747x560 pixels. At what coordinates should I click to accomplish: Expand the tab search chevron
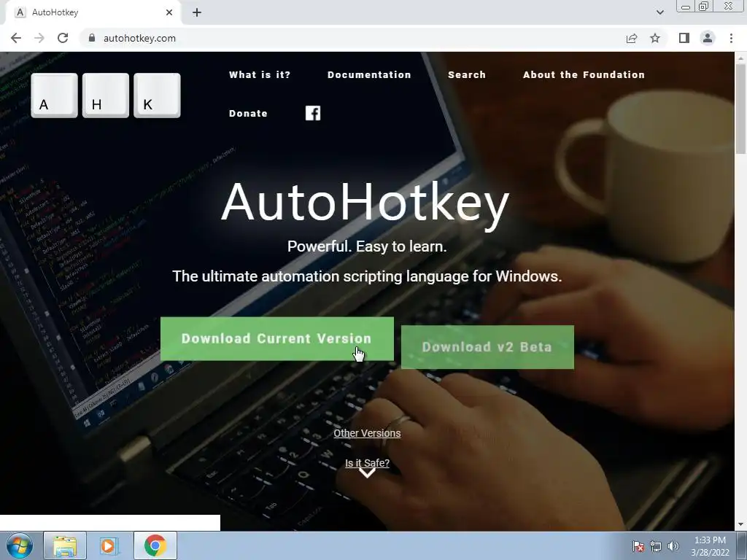(659, 12)
